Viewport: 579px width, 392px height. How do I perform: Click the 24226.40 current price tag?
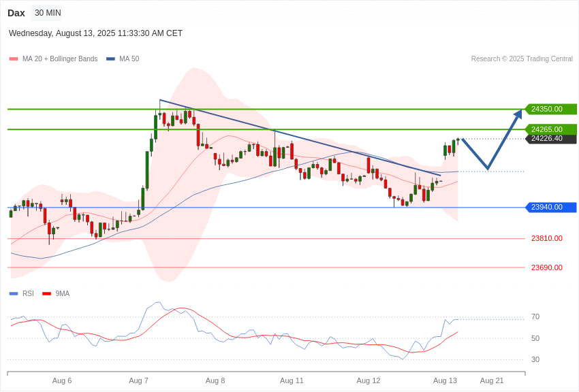click(x=550, y=139)
